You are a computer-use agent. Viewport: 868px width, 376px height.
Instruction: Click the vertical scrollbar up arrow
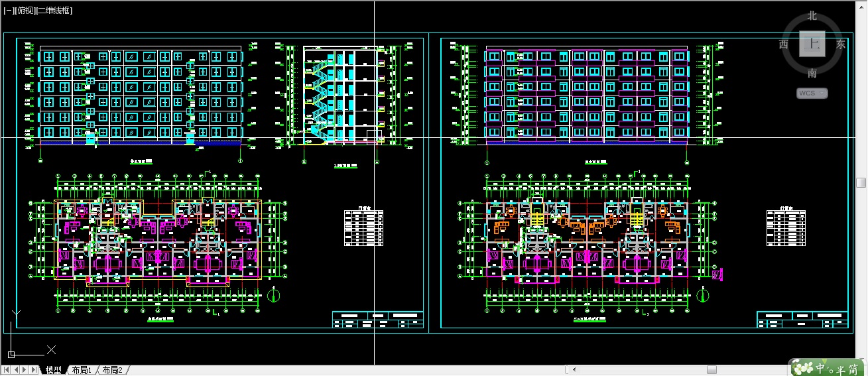(861, 7)
